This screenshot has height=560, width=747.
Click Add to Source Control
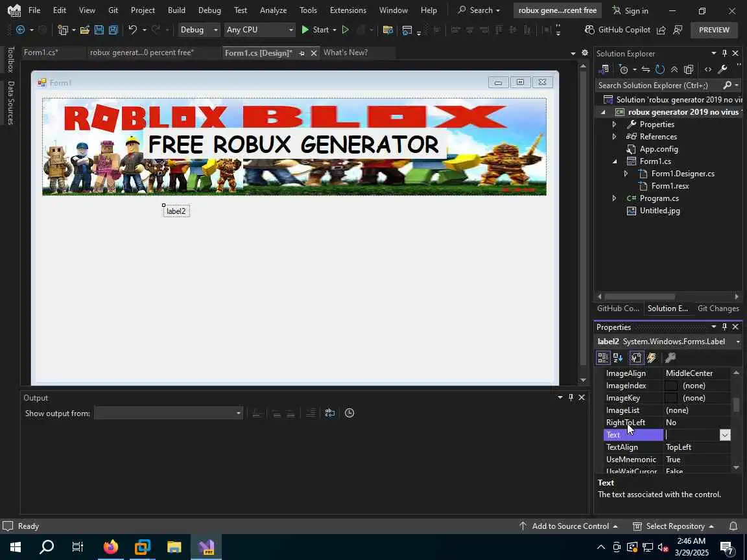[x=568, y=526]
